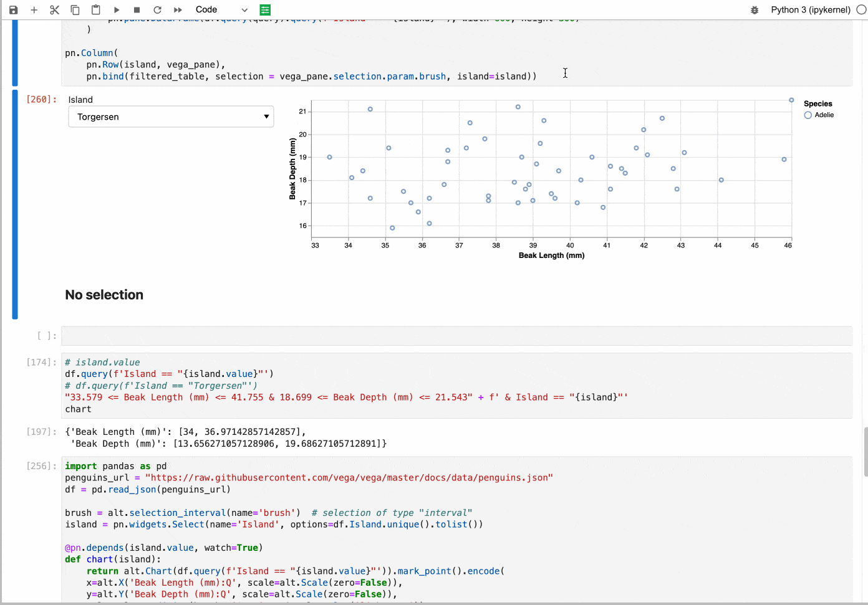Restart the kernel
Viewport: 868px width, 605px height.
tap(157, 10)
